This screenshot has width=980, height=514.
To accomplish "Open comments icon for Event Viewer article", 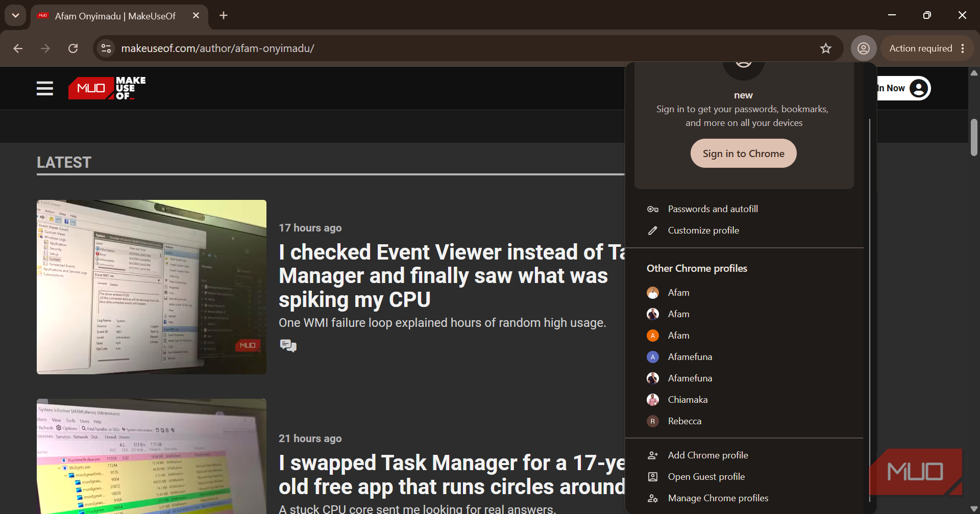I will (288, 346).
